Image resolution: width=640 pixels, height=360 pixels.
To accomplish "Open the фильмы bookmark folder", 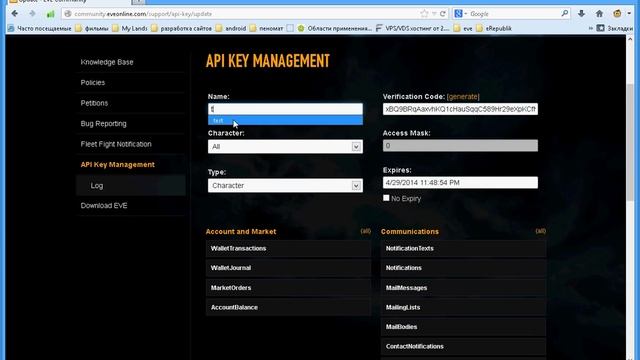I will [x=92, y=28].
